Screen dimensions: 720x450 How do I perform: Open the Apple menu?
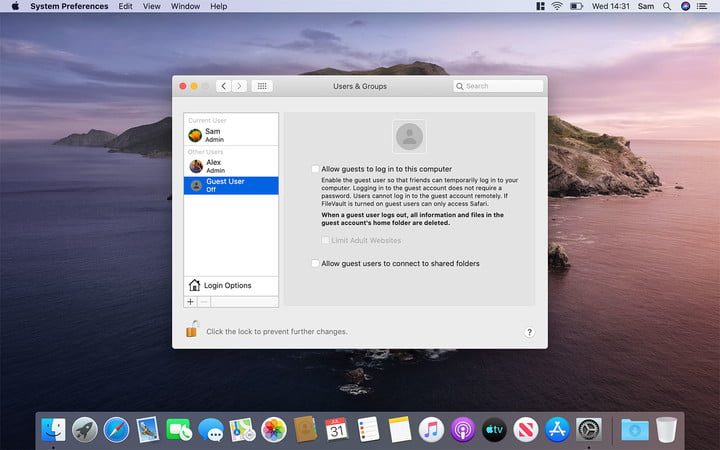(15, 6)
